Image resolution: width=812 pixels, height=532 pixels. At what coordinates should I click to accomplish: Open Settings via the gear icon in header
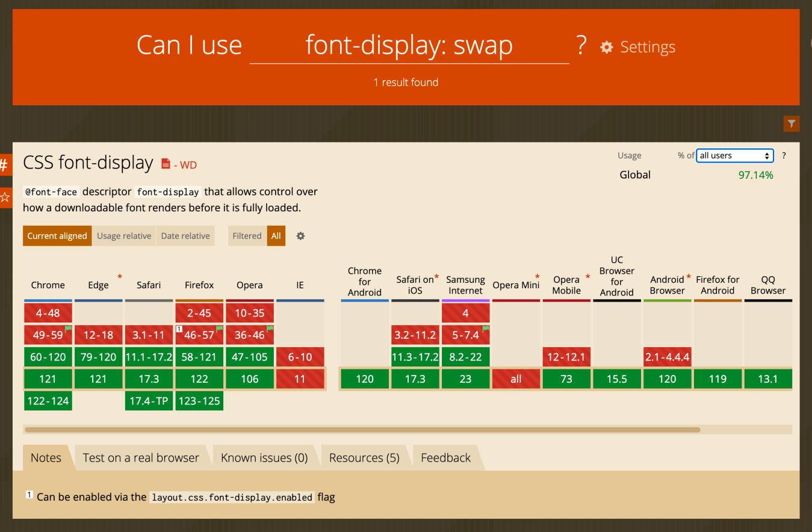click(x=607, y=47)
